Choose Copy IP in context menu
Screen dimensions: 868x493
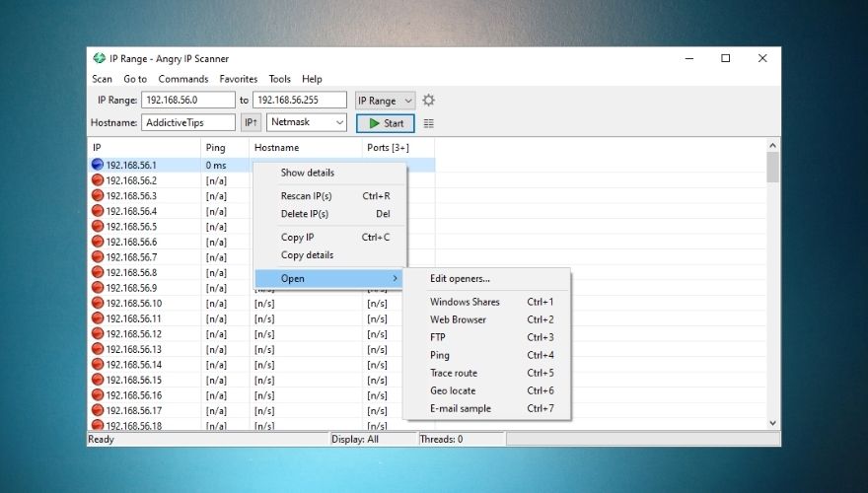(330, 237)
